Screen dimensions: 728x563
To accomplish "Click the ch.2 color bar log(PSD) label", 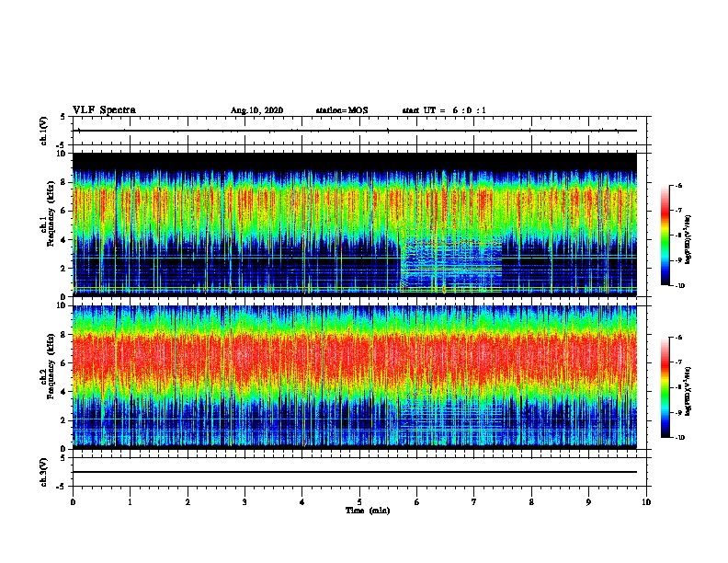I will pyautogui.click(x=688, y=391).
